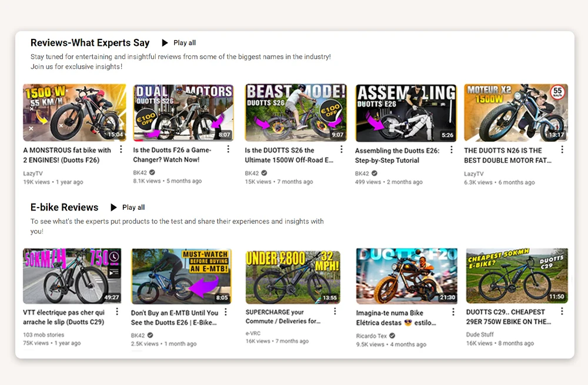
Task: Click the LazyTV channel name under Duotts F26 video
Action: coord(33,173)
